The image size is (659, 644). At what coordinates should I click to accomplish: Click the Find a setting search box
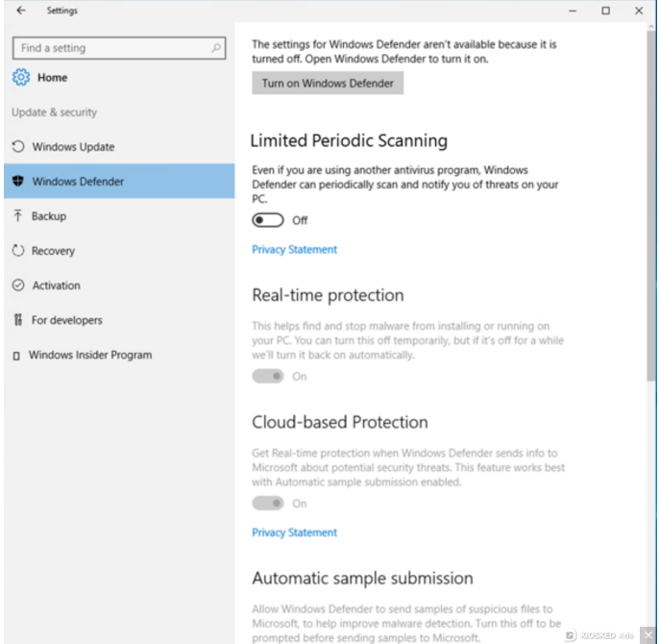tap(110, 48)
